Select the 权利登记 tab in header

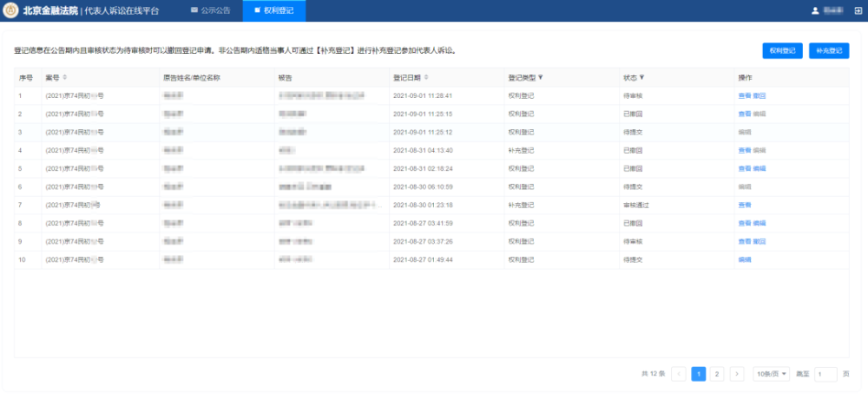point(274,10)
